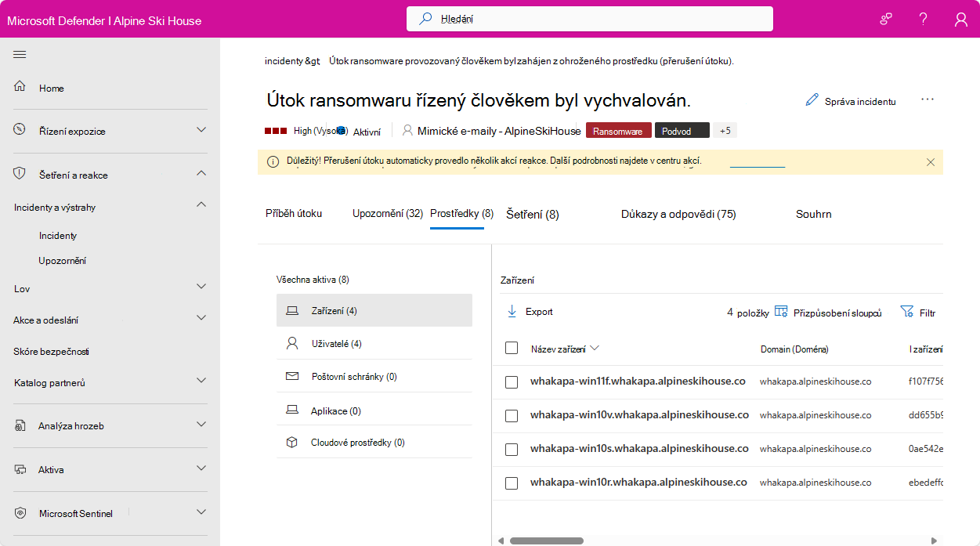Check the box for whakapa-win10r device
Screen dimensions: 980x546
(512, 483)
